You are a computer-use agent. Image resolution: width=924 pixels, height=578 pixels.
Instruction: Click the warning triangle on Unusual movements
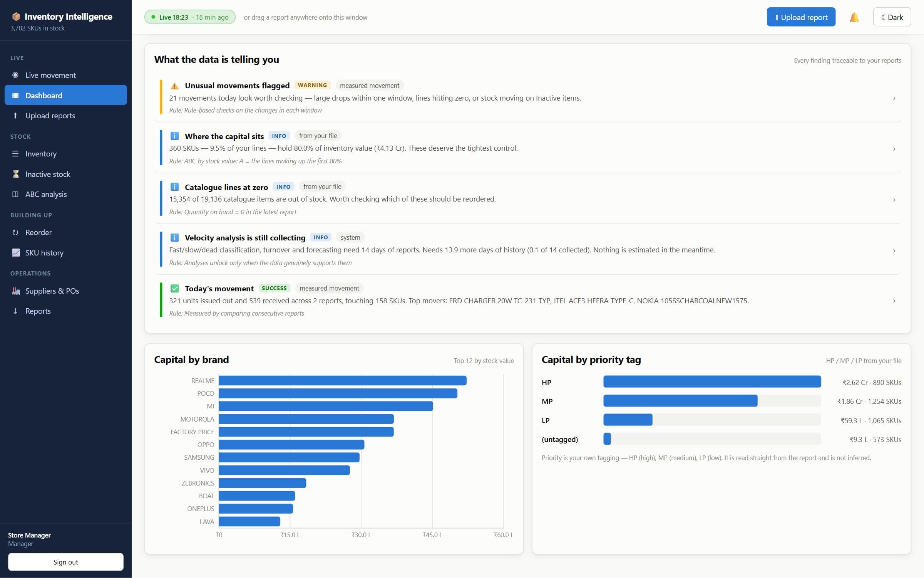174,86
